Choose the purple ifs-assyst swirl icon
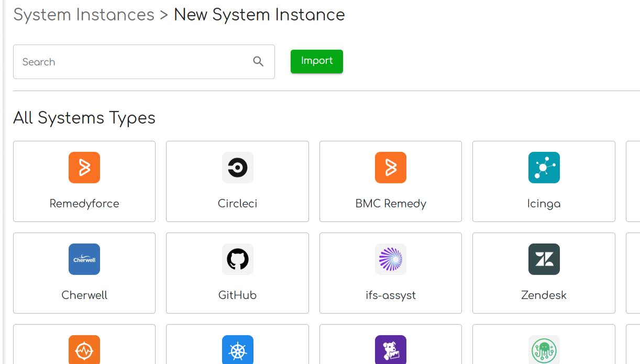The image size is (640, 364). point(391,259)
